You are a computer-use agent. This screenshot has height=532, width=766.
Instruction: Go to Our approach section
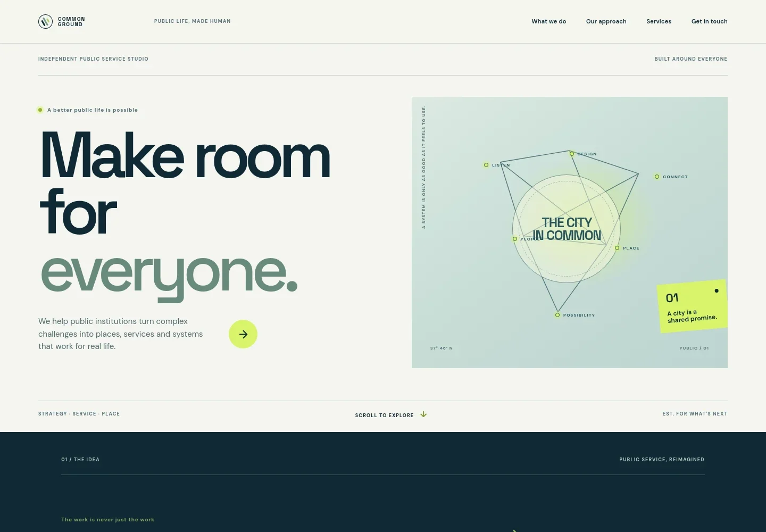pos(606,21)
